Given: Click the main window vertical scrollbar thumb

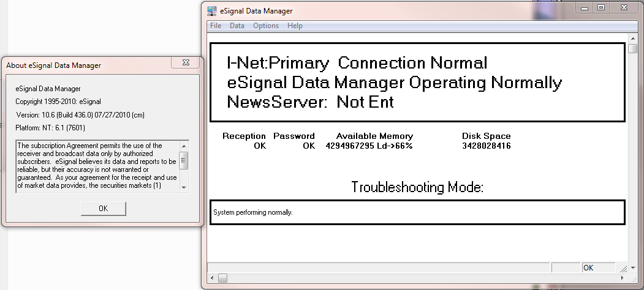Looking at the screenshot, I should pyautogui.click(x=632, y=48).
